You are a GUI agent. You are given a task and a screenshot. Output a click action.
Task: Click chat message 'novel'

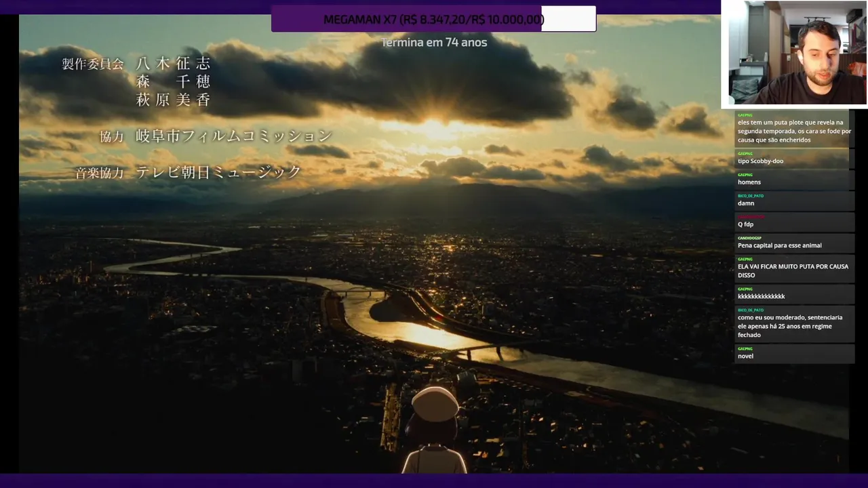point(794,353)
